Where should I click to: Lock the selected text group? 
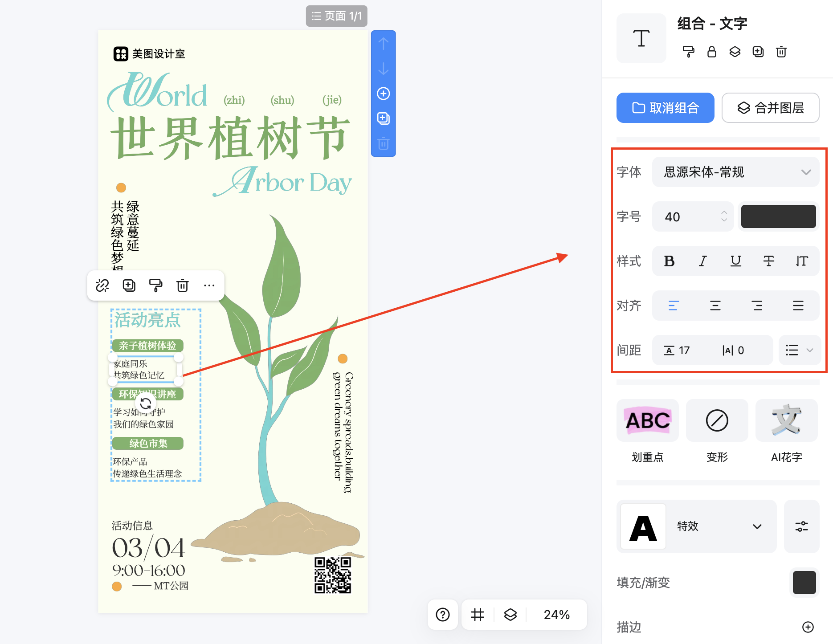711,52
